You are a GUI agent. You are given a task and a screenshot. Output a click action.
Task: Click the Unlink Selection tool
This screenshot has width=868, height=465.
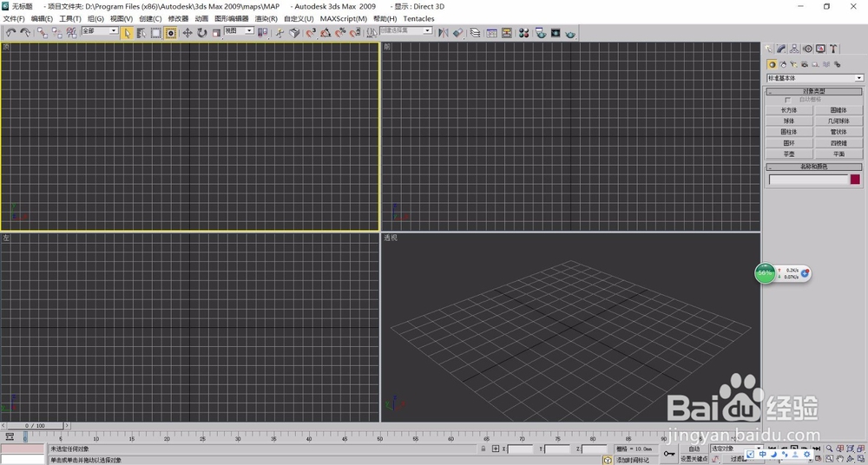pos(56,33)
